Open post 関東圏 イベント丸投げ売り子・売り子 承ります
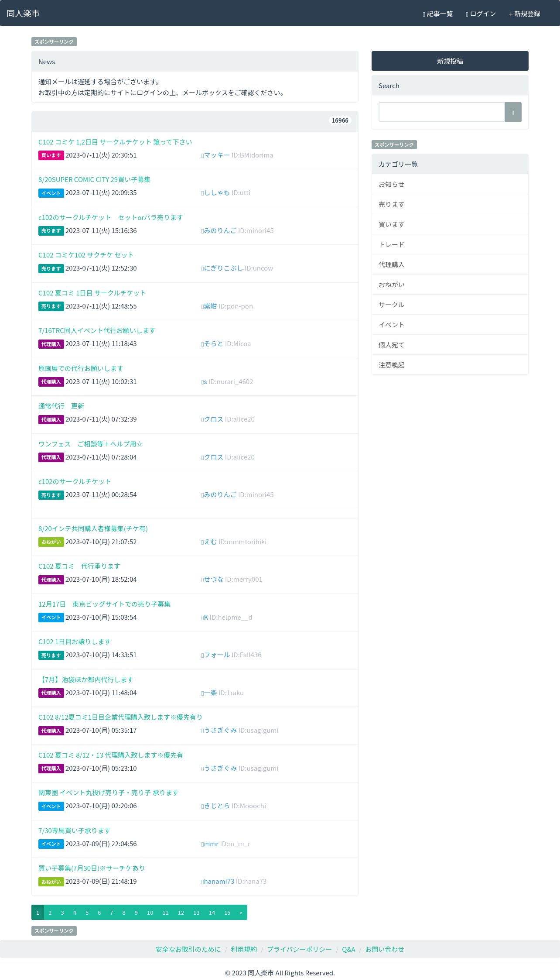Image resolution: width=560 pixels, height=978 pixels. click(109, 793)
